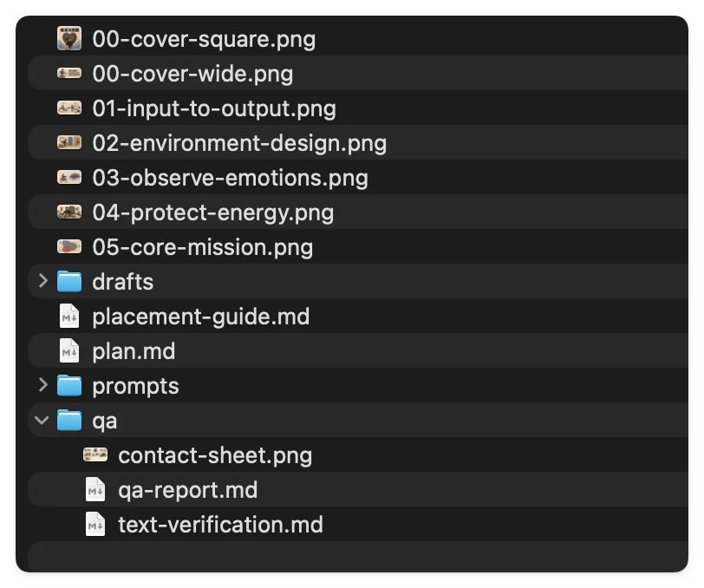Select the file name 05-core-mission.png
Image resolution: width=704 pixels, height=588 pixels.
coord(203,247)
